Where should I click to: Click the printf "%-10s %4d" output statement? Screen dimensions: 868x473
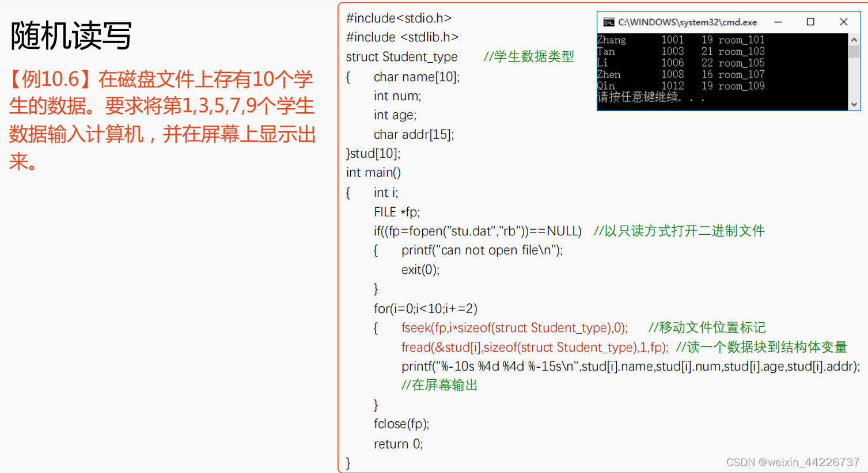click(x=631, y=367)
